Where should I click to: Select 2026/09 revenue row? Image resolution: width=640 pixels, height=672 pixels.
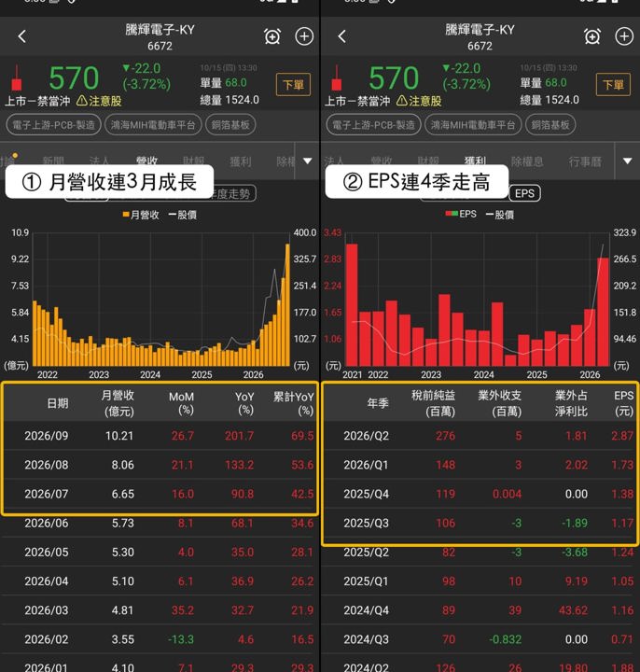click(x=160, y=436)
